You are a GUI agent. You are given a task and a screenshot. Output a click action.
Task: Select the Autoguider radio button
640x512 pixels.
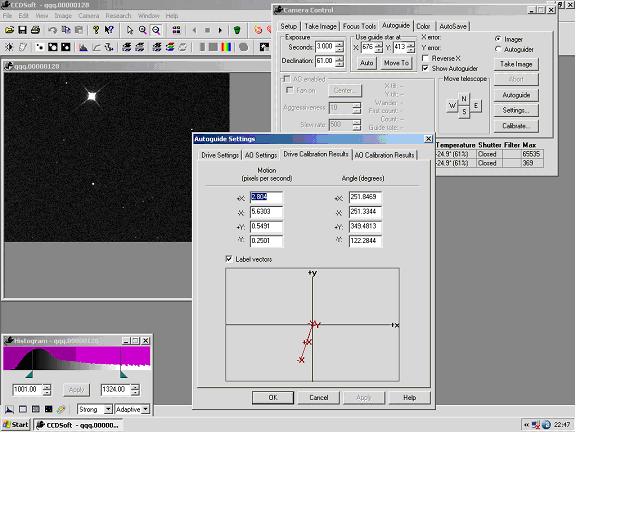pyautogui.click(x=498, y=49)
